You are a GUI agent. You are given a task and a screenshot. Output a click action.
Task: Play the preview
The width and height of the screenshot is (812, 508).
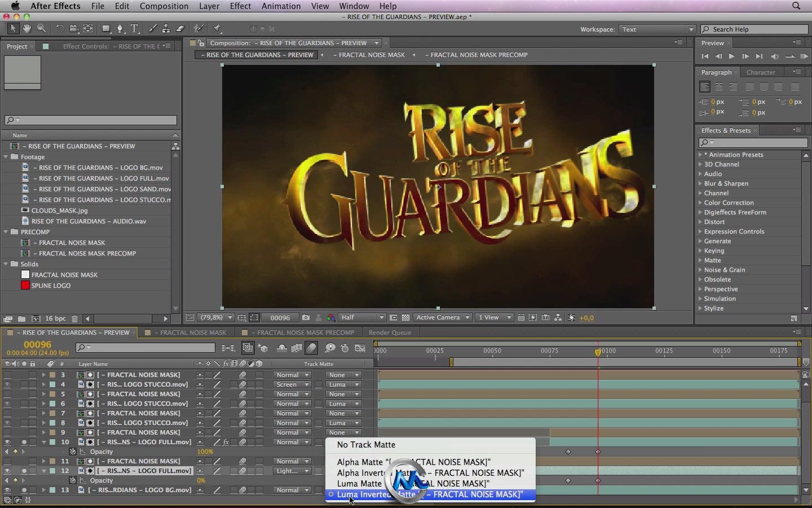(x=732, y=56)
